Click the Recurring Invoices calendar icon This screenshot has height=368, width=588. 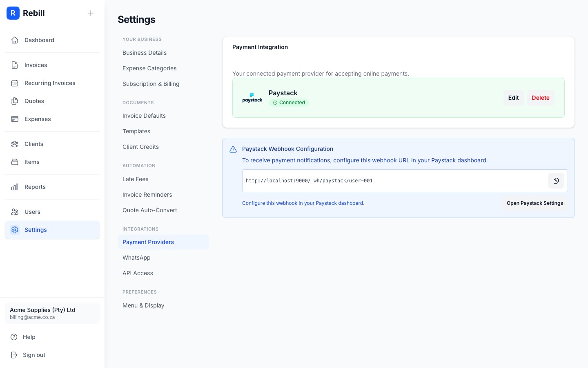coord(15,83)
